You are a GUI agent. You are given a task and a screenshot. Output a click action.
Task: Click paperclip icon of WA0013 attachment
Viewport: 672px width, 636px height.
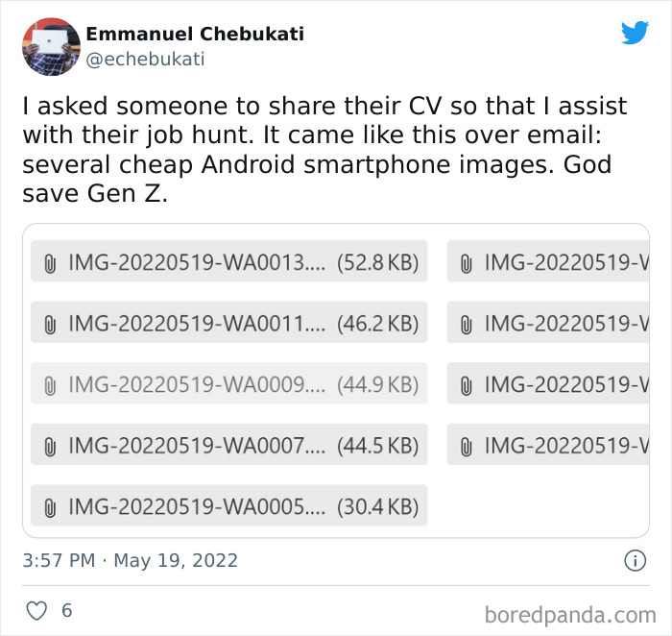tap(50, 263)
